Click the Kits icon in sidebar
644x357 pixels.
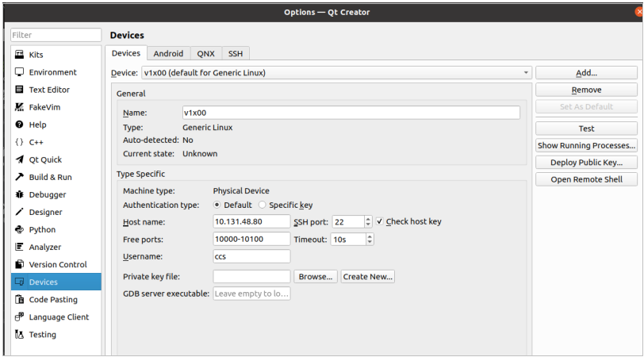click(x=20, y=55)
